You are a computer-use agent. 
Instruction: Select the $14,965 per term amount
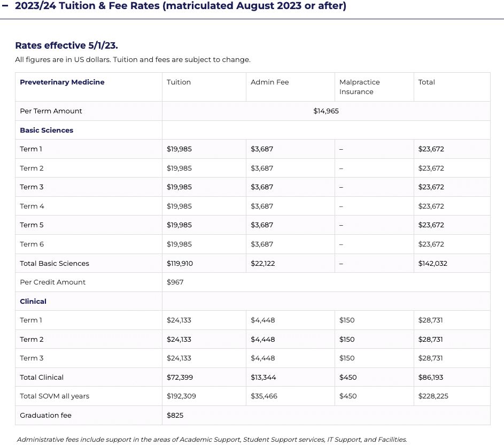click(326, 111)
